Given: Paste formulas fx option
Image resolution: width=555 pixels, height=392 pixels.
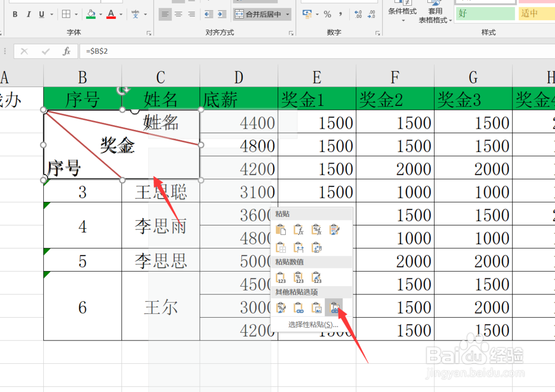Looking at the screenshot, I should [299, 230].
